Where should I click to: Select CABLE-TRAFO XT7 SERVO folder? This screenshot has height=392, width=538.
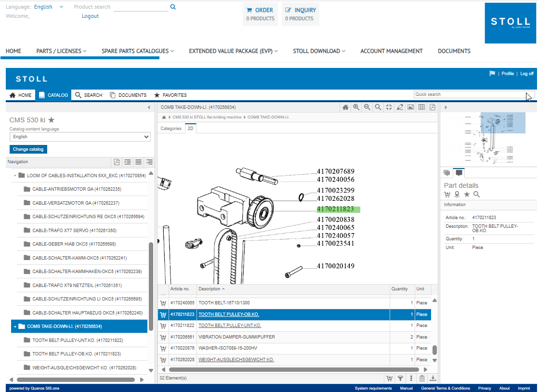coord(75,231)
